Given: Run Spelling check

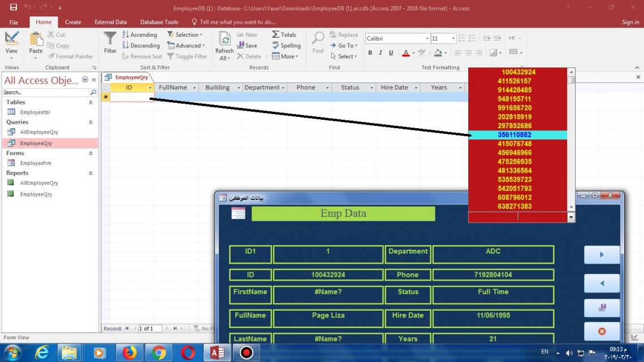Looking at the screenshot, I should tap(286, 46).
